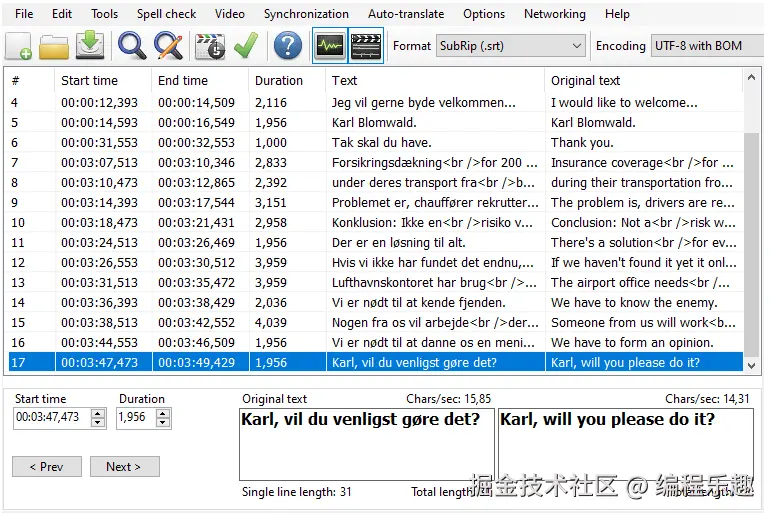This screenshot has height=516, width=771.
Task: Select row 8 'under deres transport fra'
Action: (376, 182)
